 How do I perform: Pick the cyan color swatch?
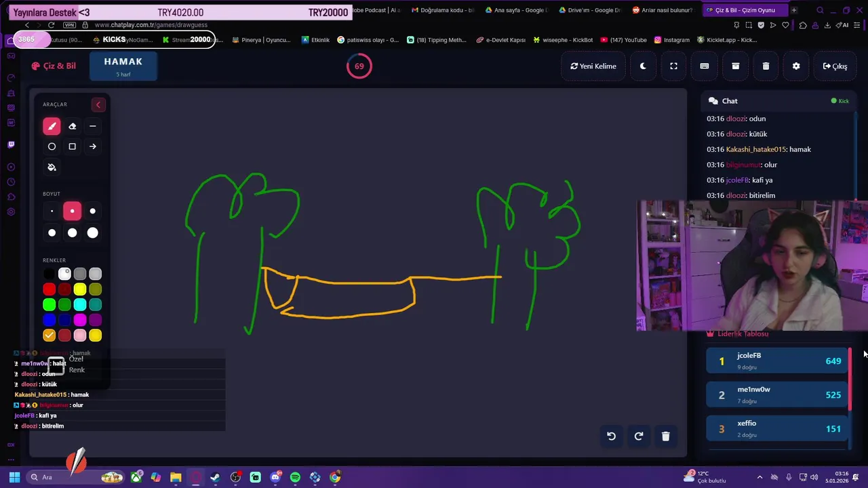click(80, 305)
